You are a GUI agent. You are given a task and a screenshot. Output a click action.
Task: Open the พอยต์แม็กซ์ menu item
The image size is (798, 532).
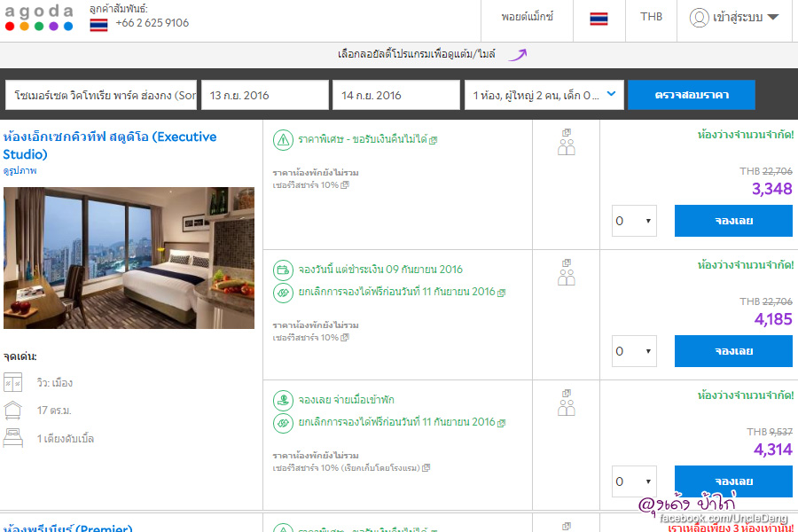click(527, 17)
